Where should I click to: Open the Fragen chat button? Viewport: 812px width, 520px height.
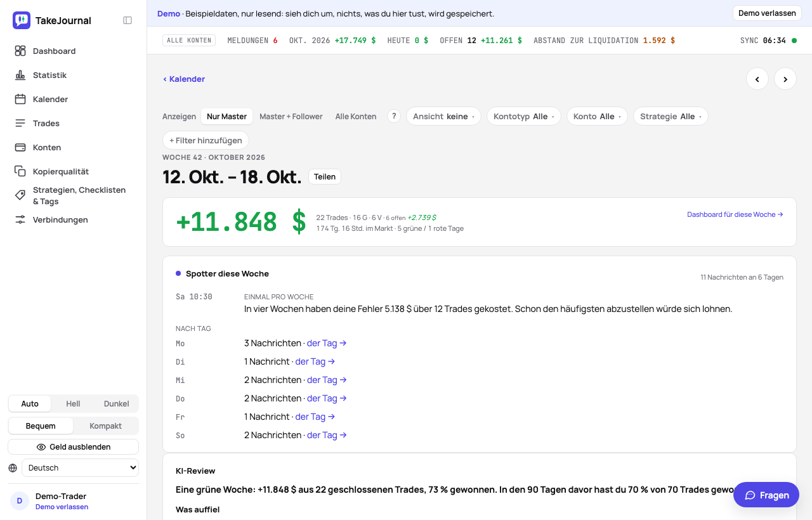(x=766, y=495)
